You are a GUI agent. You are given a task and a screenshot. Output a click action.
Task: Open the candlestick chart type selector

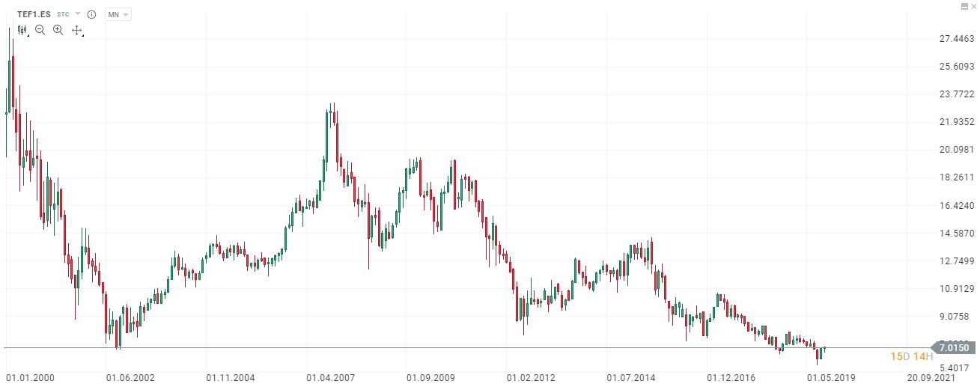[x=22, y=30]
